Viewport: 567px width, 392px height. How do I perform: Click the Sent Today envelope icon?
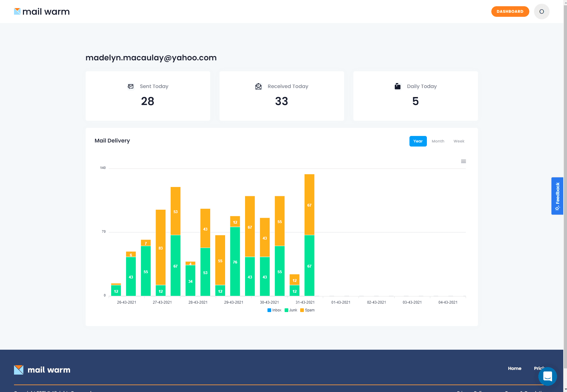131,86
